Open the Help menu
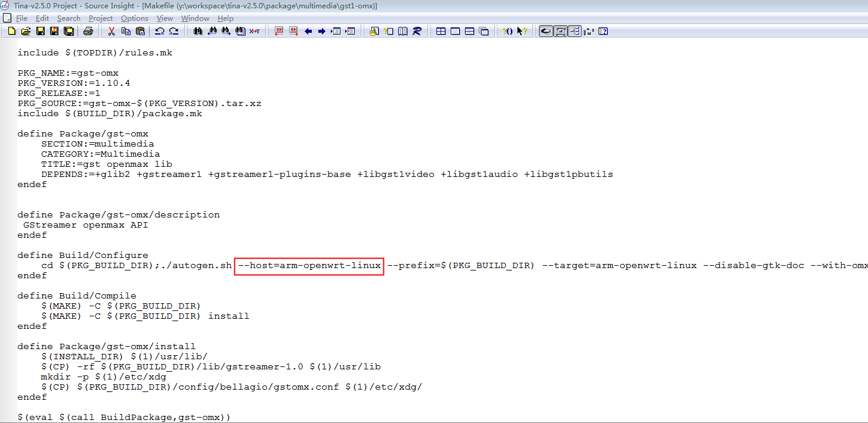The width and height of the screenshot is (868, 423). tap(225, 18)
